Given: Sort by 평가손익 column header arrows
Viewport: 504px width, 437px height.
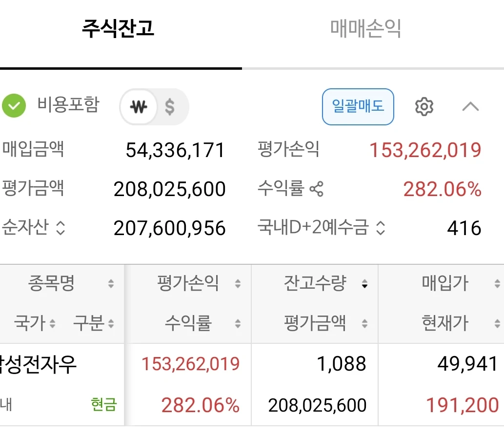Looking at the screenshot, I should tap(238, 284).
